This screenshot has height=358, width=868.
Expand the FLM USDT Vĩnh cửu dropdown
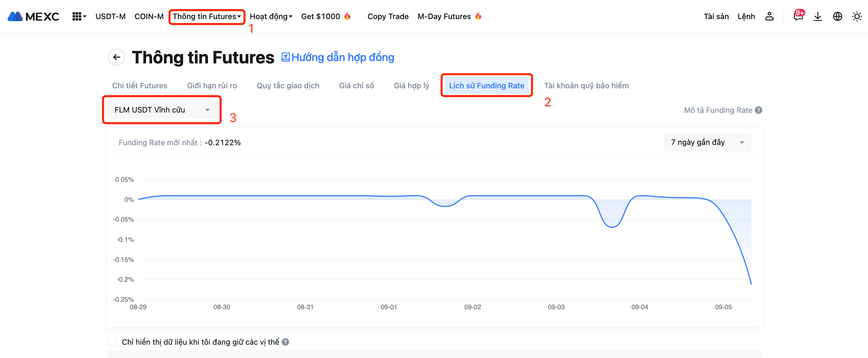(x=162, y=110)
